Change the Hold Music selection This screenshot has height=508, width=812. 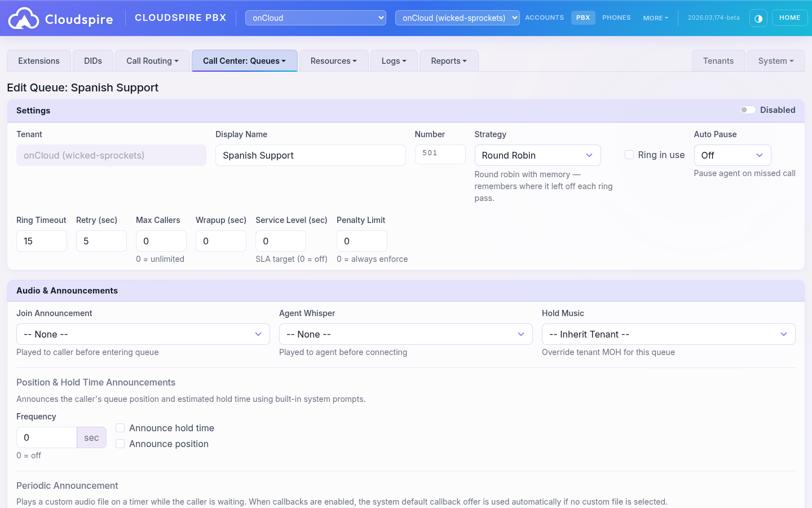[668, 334]
